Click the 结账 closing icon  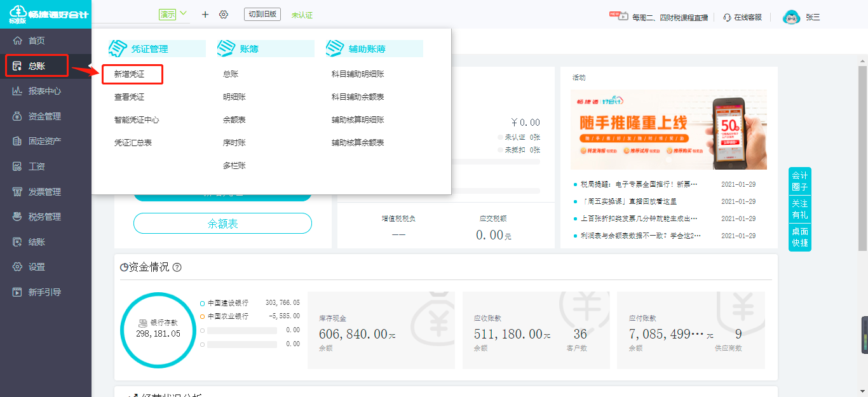coord(17,242)
